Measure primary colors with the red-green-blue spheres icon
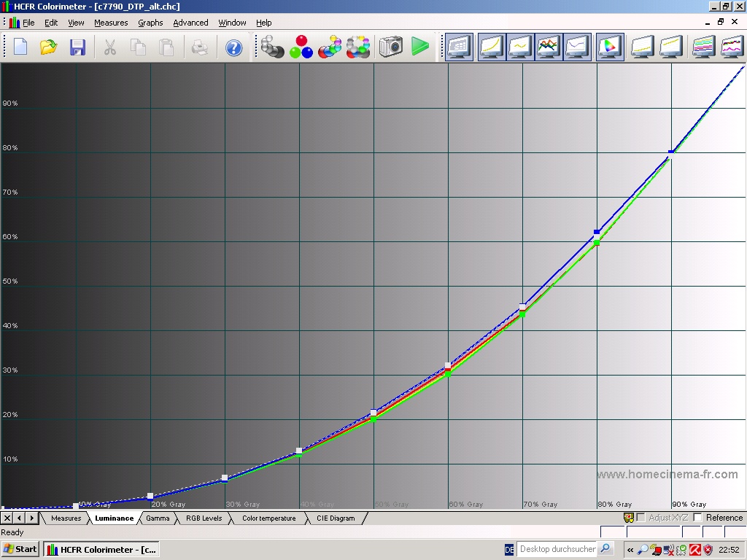The image size is (747, 560). point(301,47)
